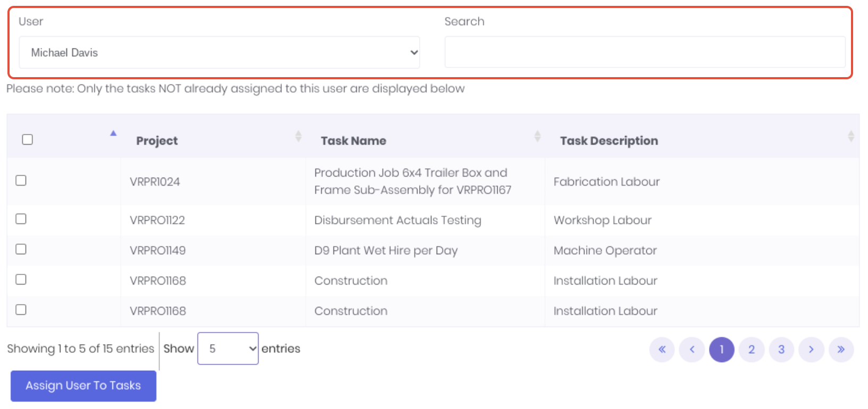Sort table by Task Description column
Viewport: 868px width, 409px height.
609,141
